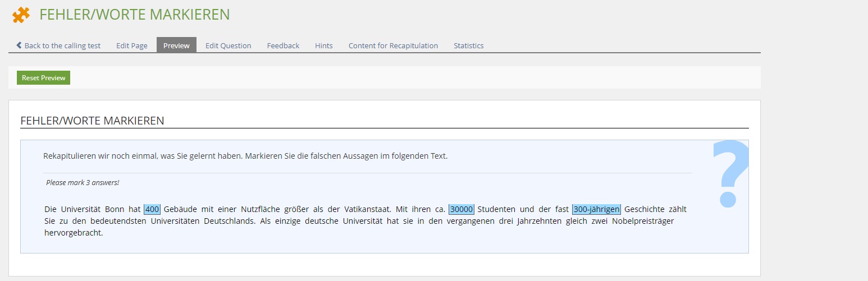This screenshot has height=281, width=868.
Task: Unmark the highlighted word 400
Action: click(152, 209)
